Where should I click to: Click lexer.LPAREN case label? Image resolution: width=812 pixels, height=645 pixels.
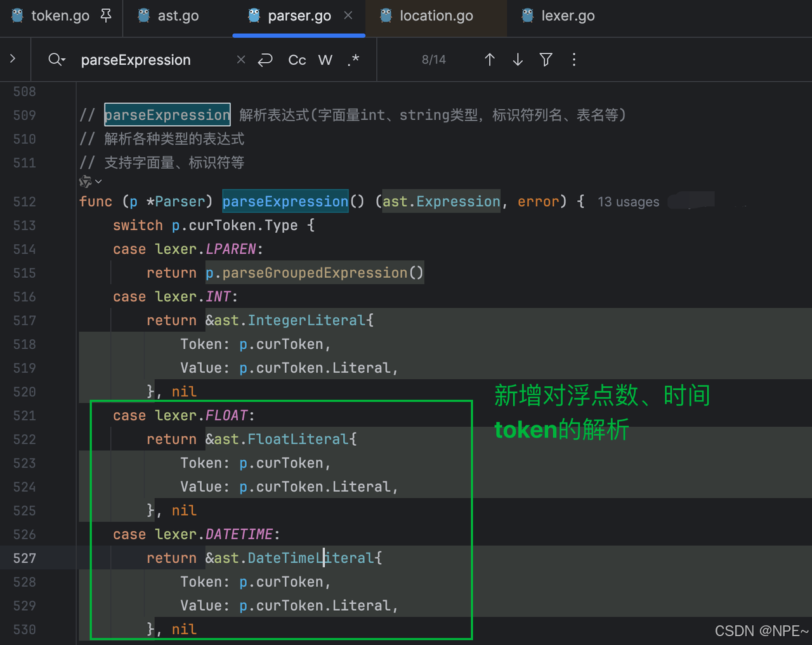pyautogui.click(x=206, y=249)
